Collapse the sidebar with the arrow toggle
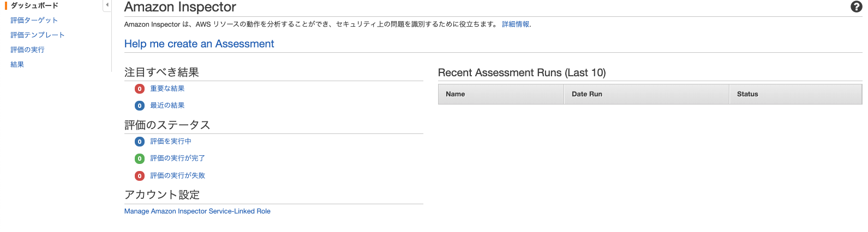Image resolution: width=868 pixels, height=232 pixels. click(107, 5)
